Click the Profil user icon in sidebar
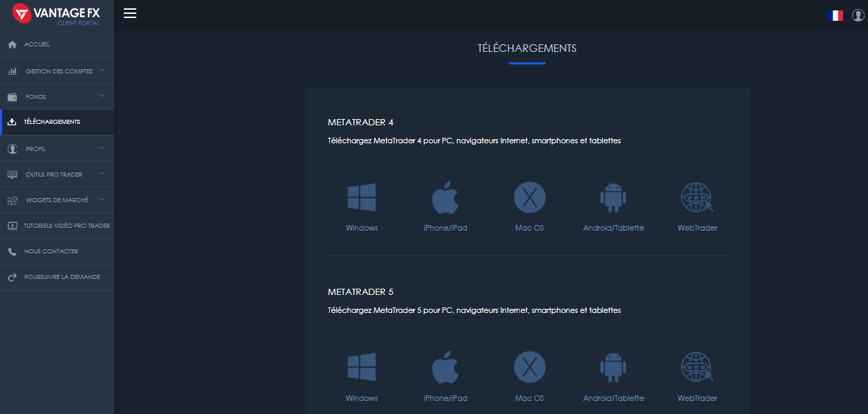The image size is (868, 414). coord(12,149)
